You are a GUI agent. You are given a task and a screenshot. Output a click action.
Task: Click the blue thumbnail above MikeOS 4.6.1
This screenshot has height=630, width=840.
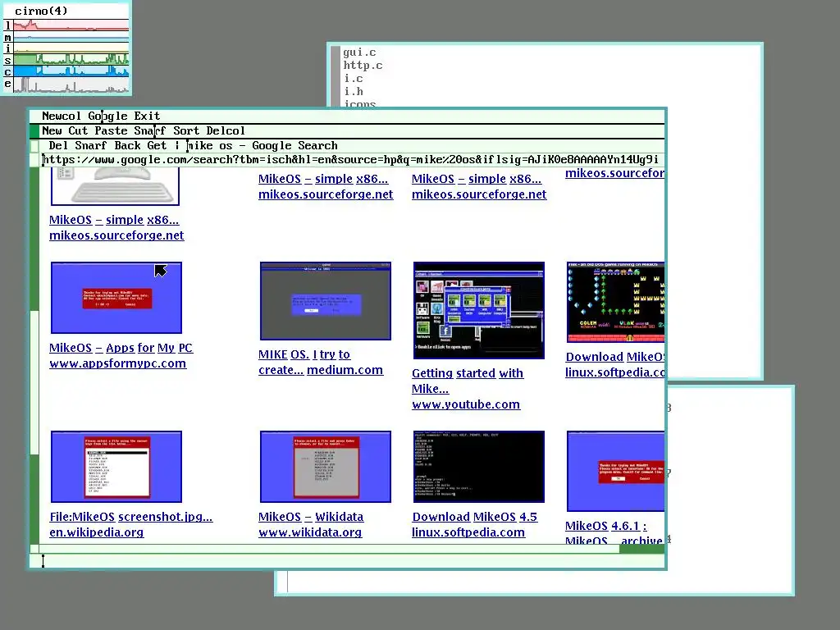coord(615,472)
